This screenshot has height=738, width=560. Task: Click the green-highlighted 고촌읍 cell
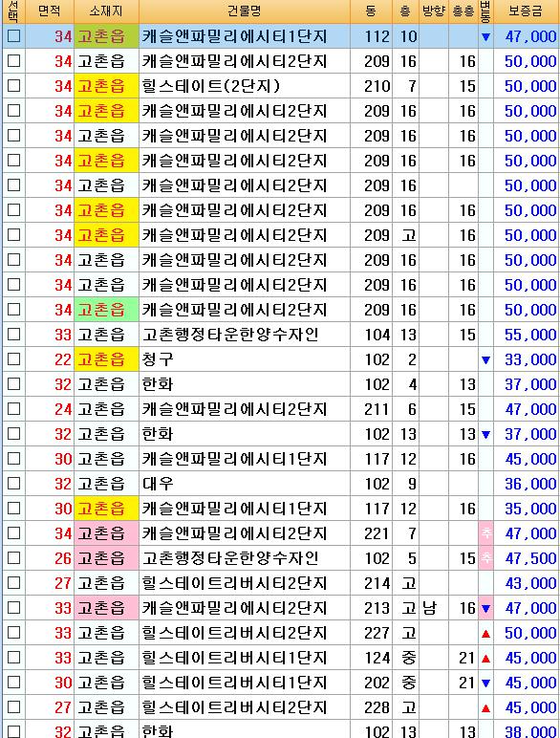click(x=106, y=310)
